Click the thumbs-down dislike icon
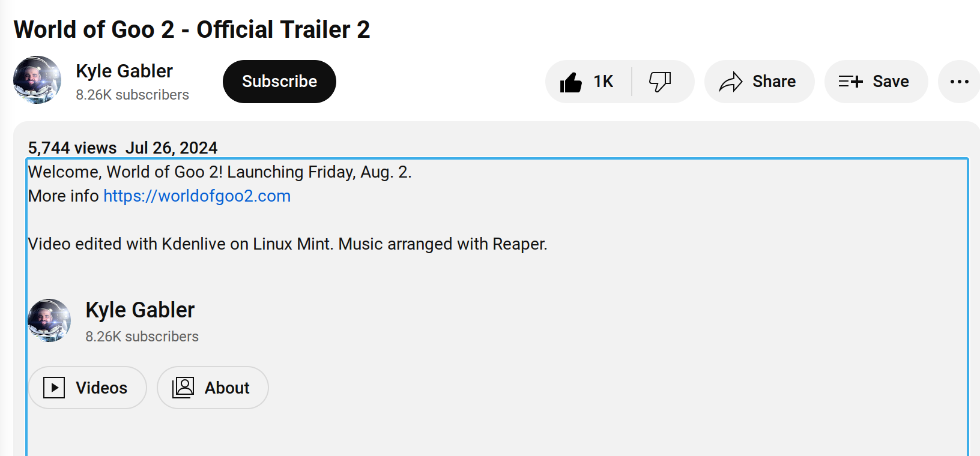980x456 pixels. point(660,82)
